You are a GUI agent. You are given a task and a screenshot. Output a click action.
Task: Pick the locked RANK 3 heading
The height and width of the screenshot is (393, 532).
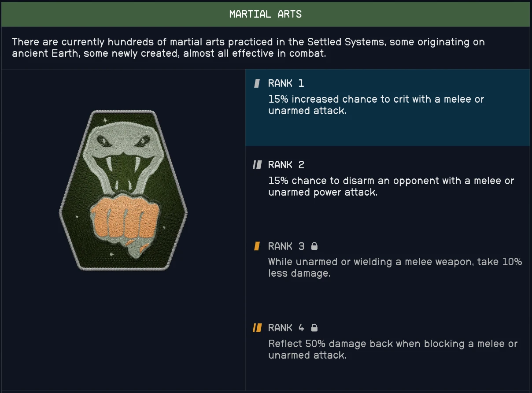coord(286,246)
